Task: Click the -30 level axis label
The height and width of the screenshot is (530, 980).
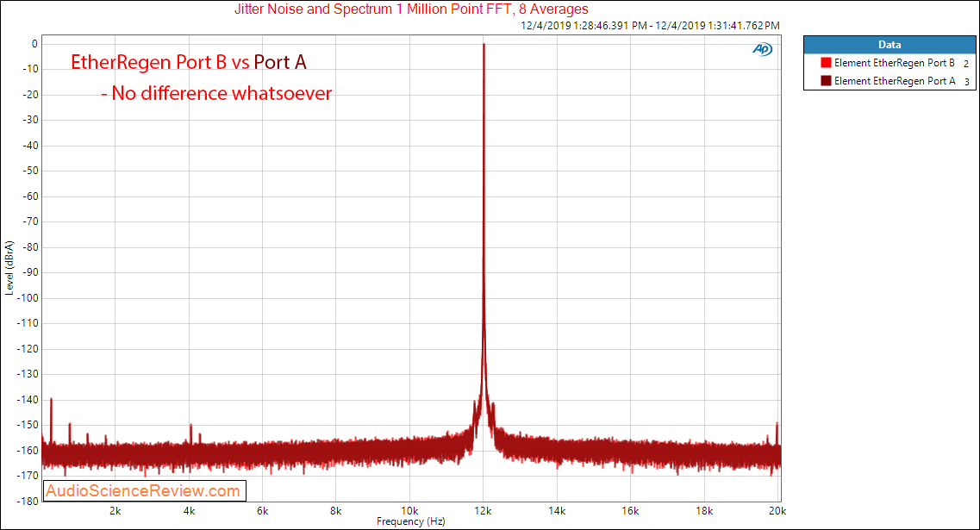Action: pos(30,120)
